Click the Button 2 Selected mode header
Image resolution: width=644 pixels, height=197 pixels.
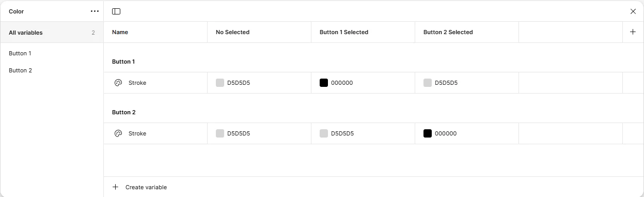pyautogui.click(x=448, y=32)
